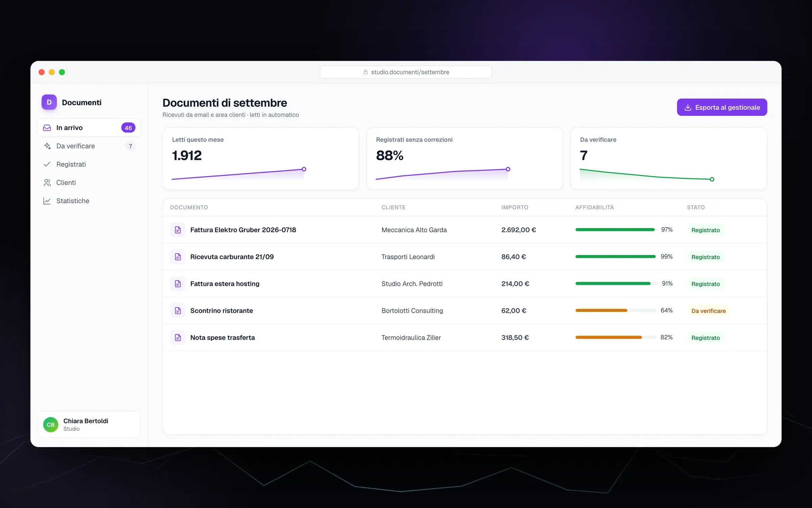Click the client Studio Arch. Pedrotti
812x508 pixels.
(412, 284)
